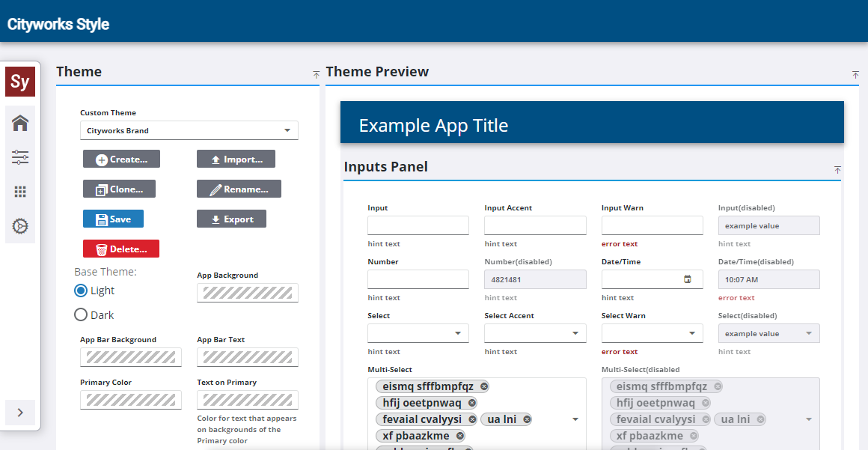
Task: Open the apps grid icon in sidebar
Action: (20, 192)
